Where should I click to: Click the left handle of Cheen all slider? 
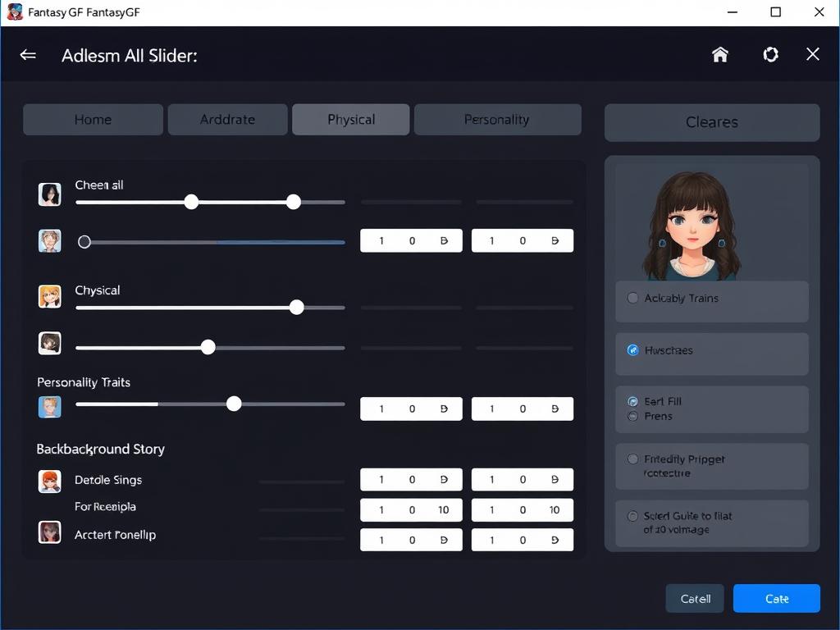(x=191, y=202)
